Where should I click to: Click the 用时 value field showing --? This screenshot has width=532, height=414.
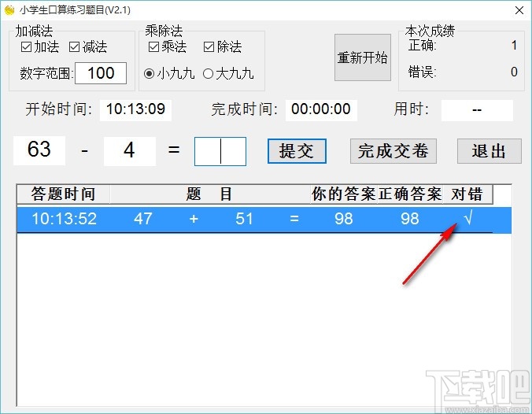pyautogui.click(x=477, y=110)
